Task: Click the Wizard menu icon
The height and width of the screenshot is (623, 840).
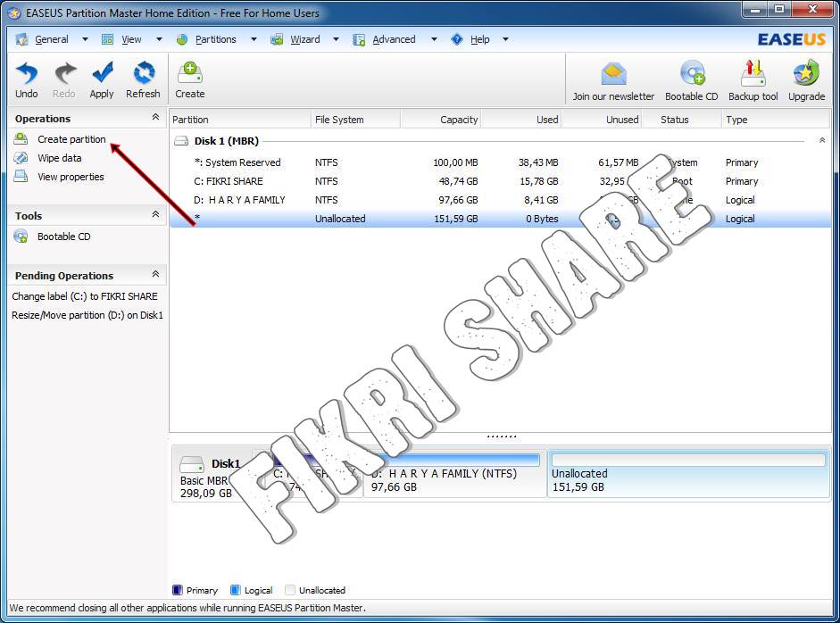Action: point(277,39)
